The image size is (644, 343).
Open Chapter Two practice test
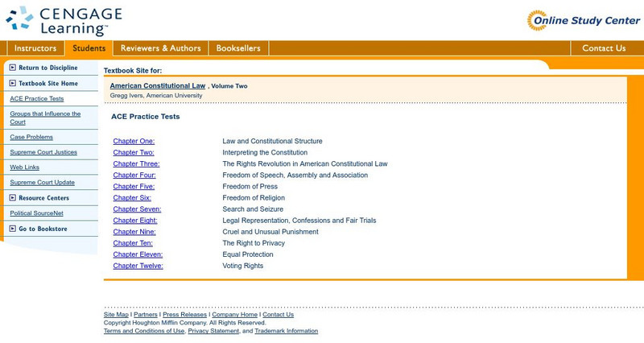click(134, 152)
